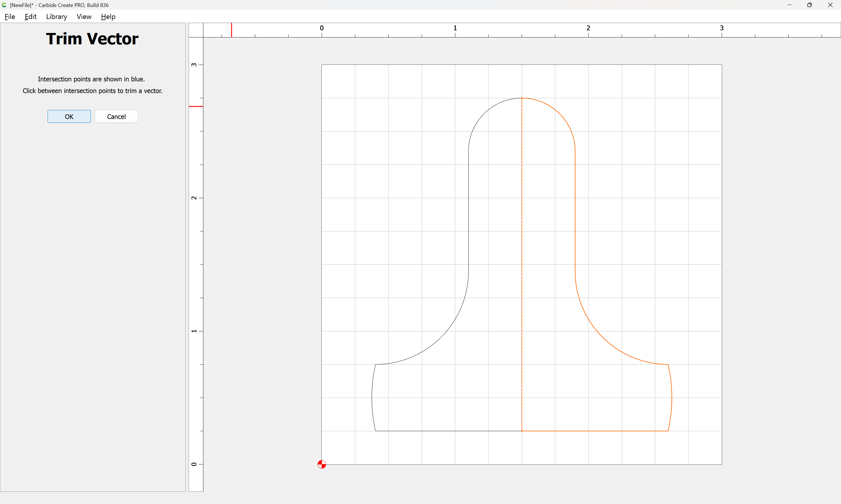Click the empty ruler corner box
The width and height of the screenshot is (841, 504).
point(196,30)
